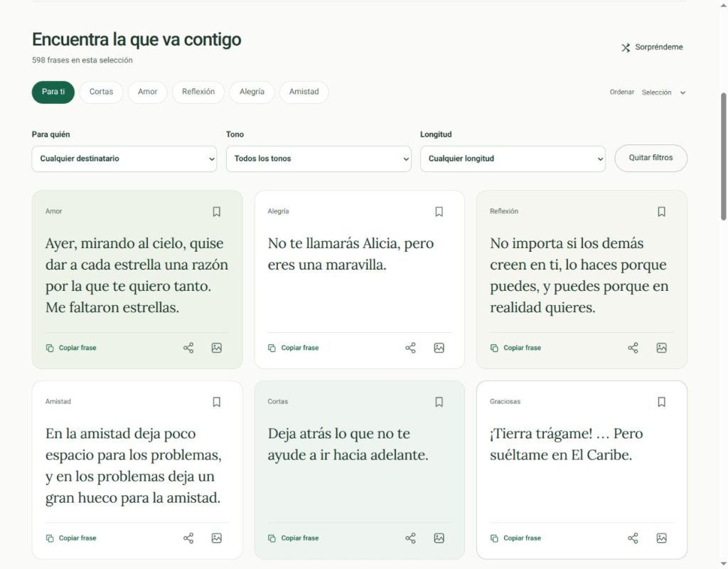Image resolution: width=728 pixels, height=569 pixels.
Task: Share the Reflexión quote
Action: pos(633,348)
